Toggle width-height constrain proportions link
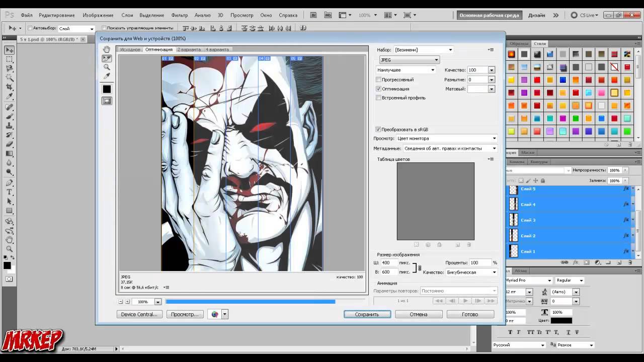Screen dimensions: 644x362 click(x=420, y=267)
